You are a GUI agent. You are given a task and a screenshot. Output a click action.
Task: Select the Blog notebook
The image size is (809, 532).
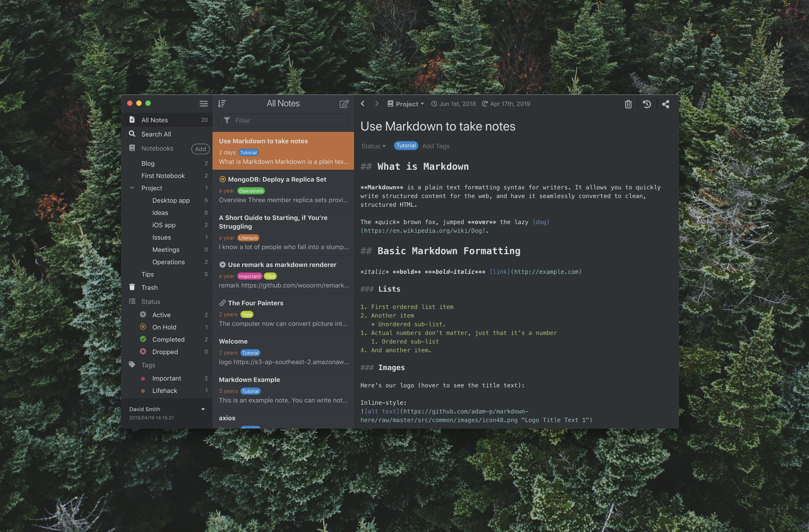tap(147, 163)
